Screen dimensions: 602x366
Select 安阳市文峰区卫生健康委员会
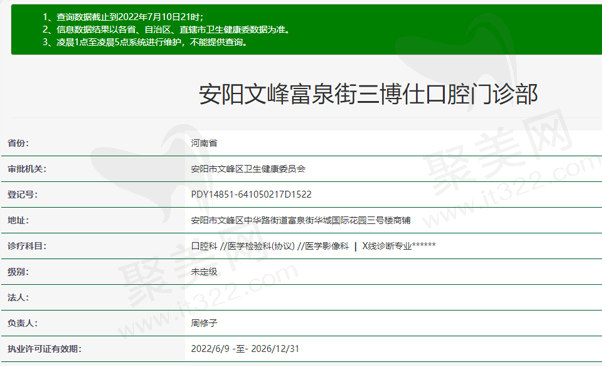pyautogui.click(x=248, y=169)
